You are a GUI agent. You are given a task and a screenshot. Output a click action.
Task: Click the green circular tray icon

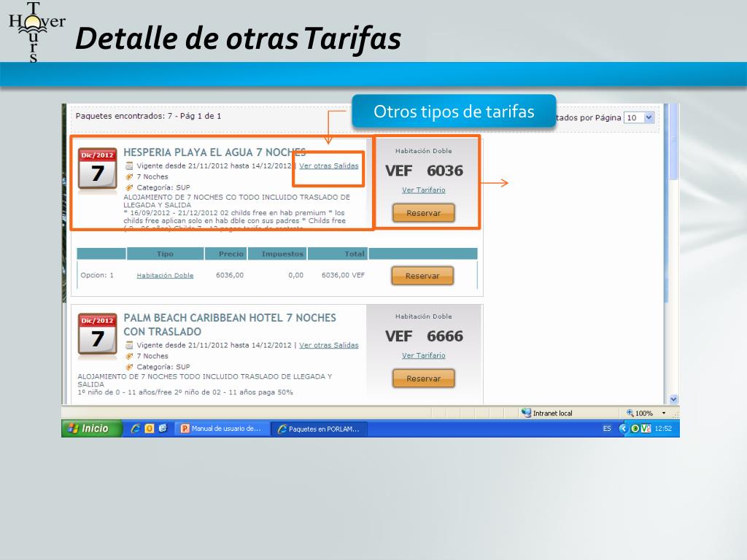pyautogui.click(x=635, y=429)
